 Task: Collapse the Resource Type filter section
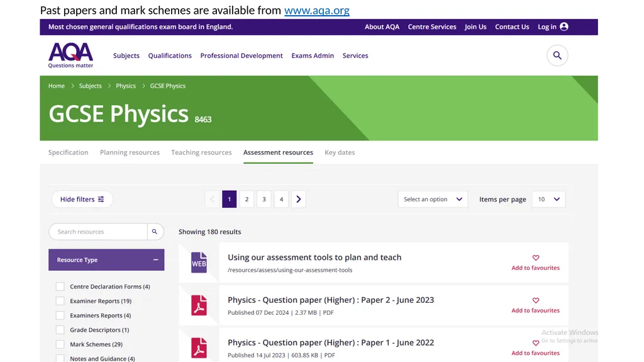coord(156,259)
